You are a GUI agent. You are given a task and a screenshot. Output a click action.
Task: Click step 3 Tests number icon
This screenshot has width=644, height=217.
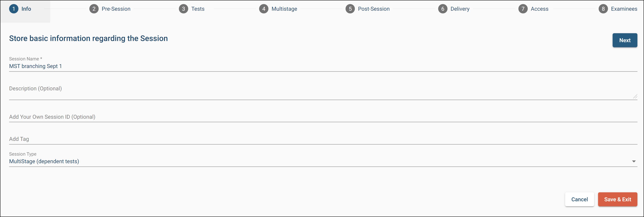pyautogui.click(x=183, y=9)
